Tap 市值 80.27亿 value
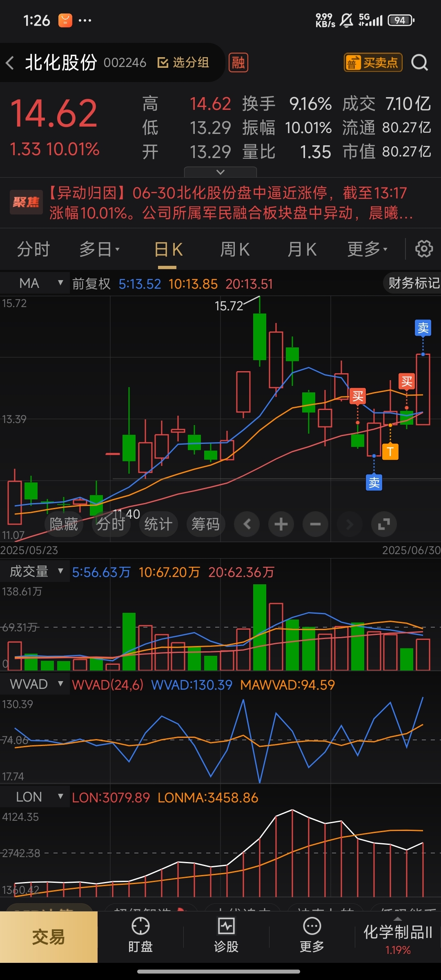441x980 pixels. (407, 151)
